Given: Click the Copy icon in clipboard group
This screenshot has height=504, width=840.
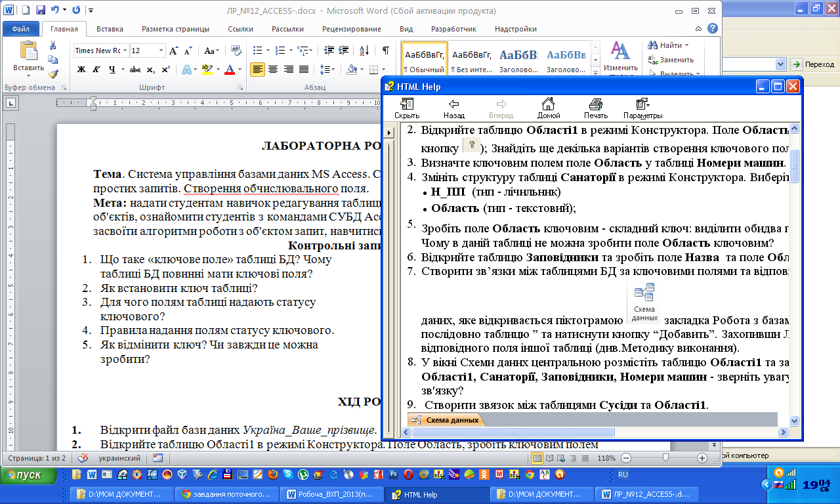Looking at the screenshot, I should point(53,60).
